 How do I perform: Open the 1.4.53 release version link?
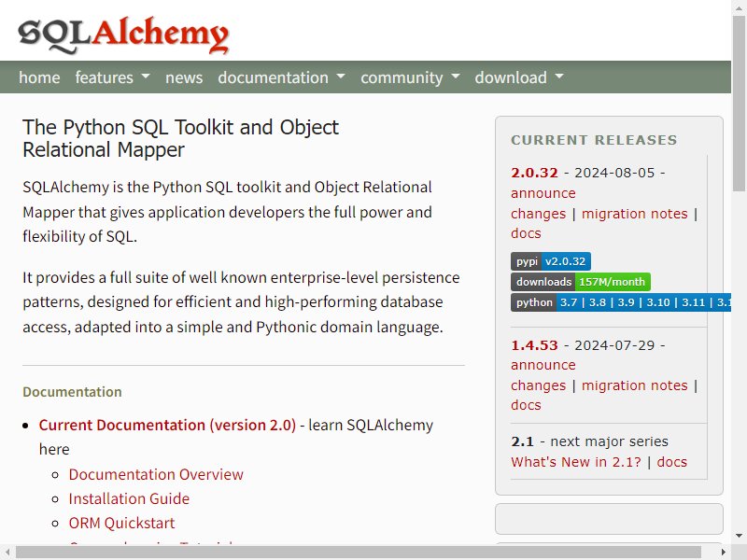(534, 344)
